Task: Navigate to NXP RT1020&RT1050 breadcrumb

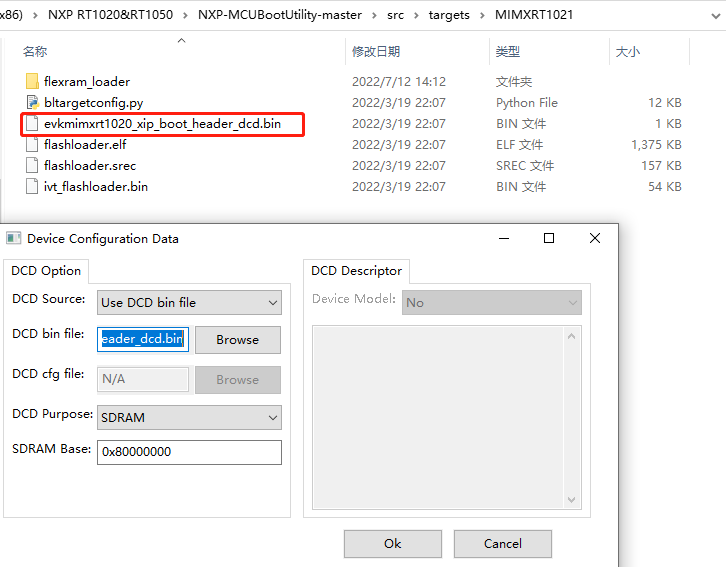Action: click(x=111, y=15)
